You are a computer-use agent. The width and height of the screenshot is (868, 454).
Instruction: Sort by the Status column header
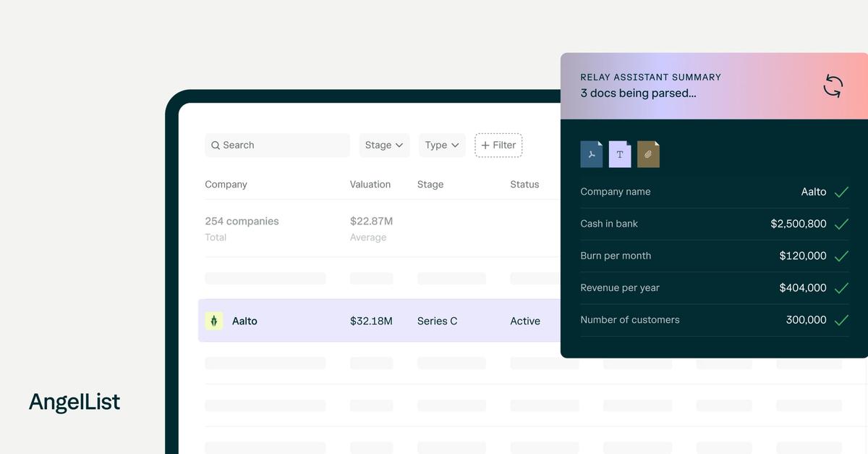tap(524, 185)
